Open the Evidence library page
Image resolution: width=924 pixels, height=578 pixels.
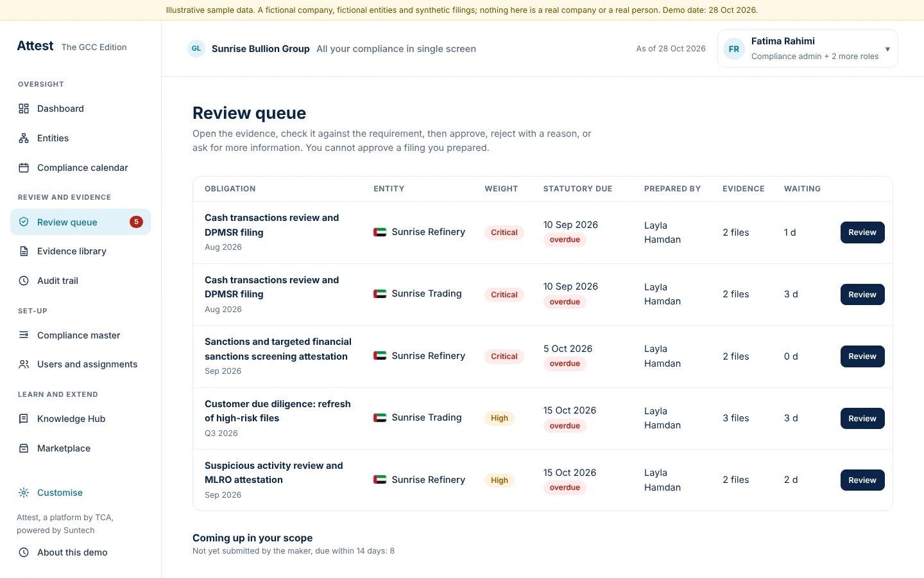click(80, 251)
